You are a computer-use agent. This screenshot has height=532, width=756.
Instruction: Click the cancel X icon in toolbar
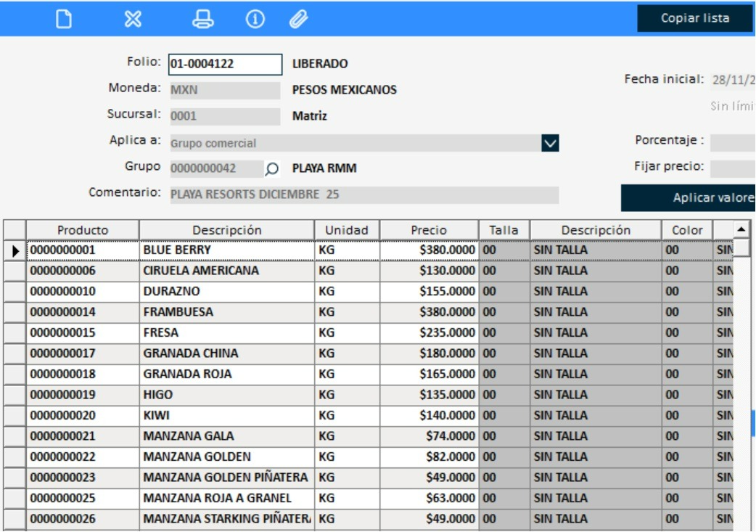(133, 20)
